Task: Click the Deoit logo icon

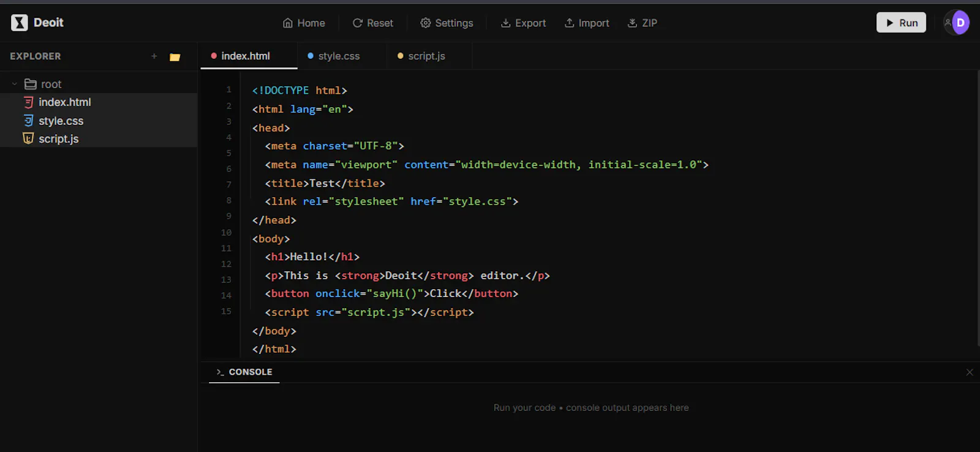Action: 20,23
